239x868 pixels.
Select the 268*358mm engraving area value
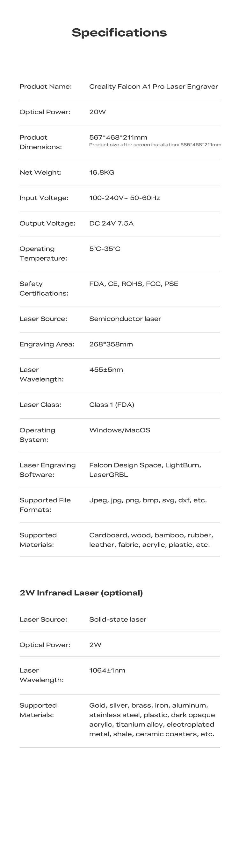(x=111, y=344)
